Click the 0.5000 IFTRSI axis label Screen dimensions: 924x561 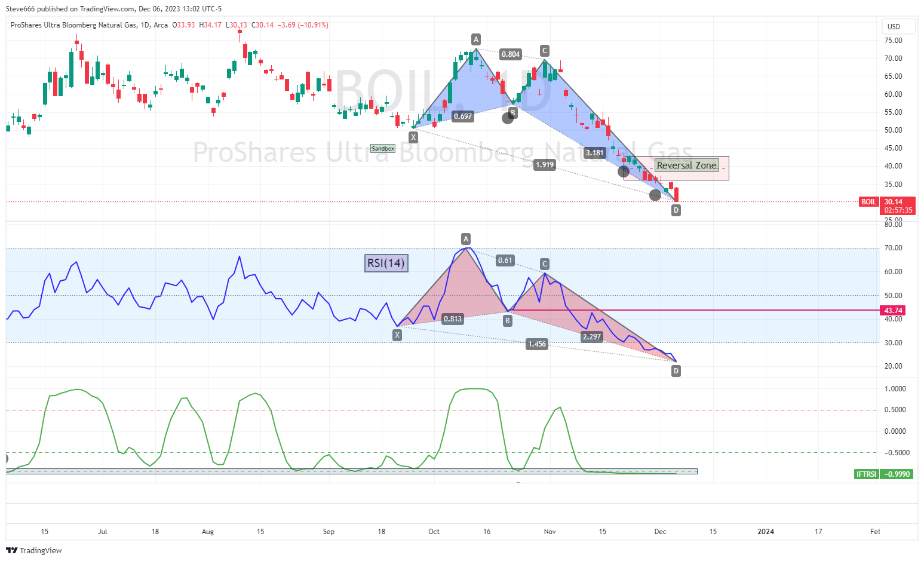(x=895, y=410)
